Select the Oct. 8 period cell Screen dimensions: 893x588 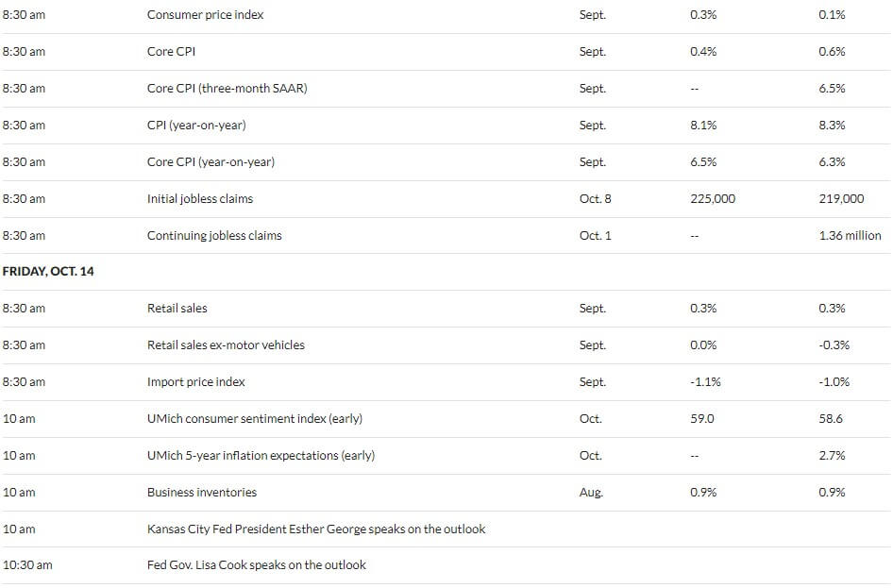(x=595, y=198)
